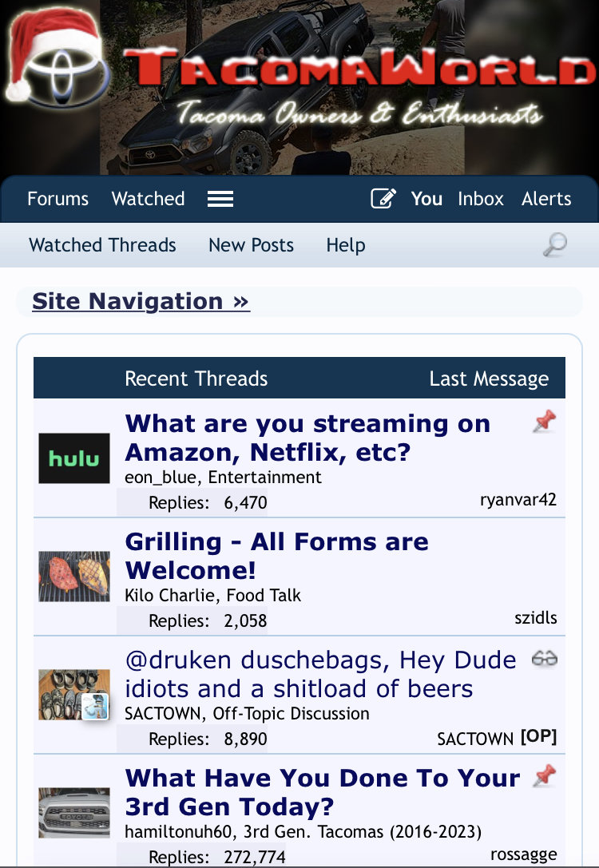Image resolution: width=599 pixels, height=868 pixels.
Task: Click 'hamiltonuh60, 3rd Gen. Tacomas (2016-2023)' line
Action: pyautogui.click(x=303, y=831)
